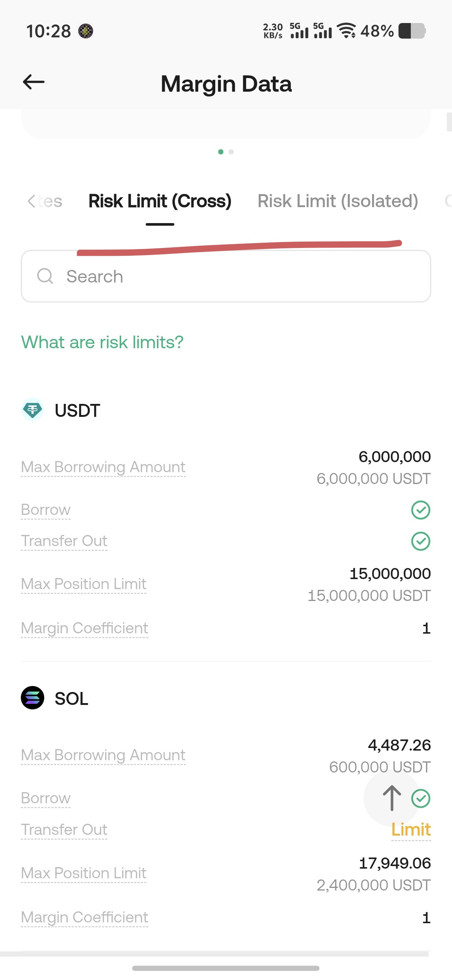Viewport: 452px width, 980px height.
Task: Tap the scroll-to-top arrow button
Action: (391, 798)
